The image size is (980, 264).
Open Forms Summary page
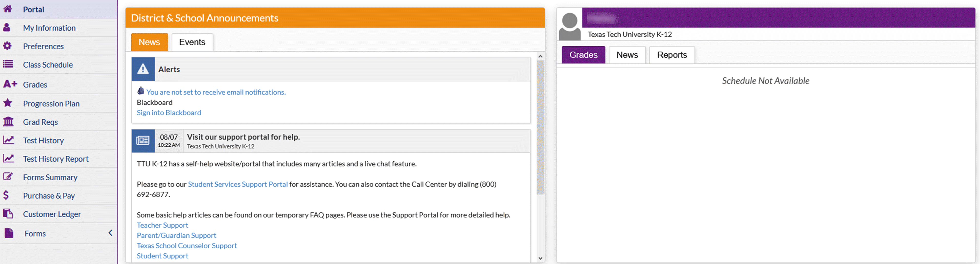pyautogui.click(x=59, y=177)
